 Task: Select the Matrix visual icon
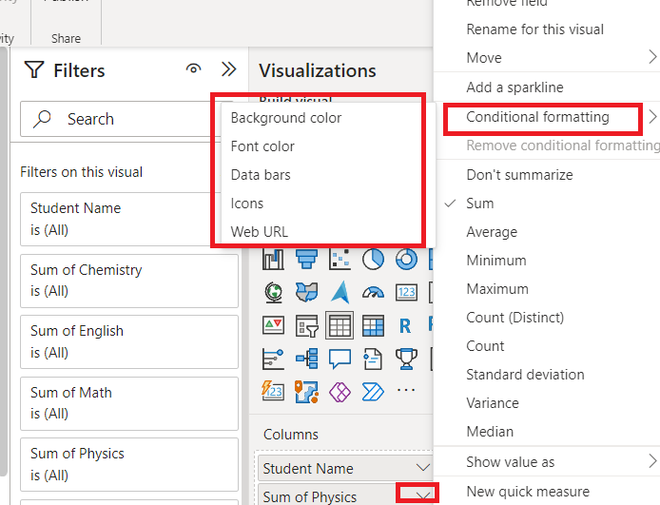[373, 326]
